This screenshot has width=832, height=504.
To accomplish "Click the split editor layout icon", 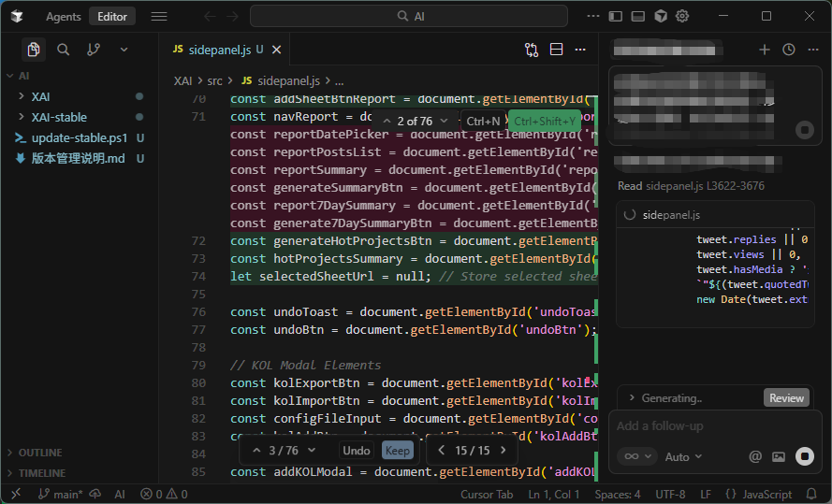I will point(556,50).
